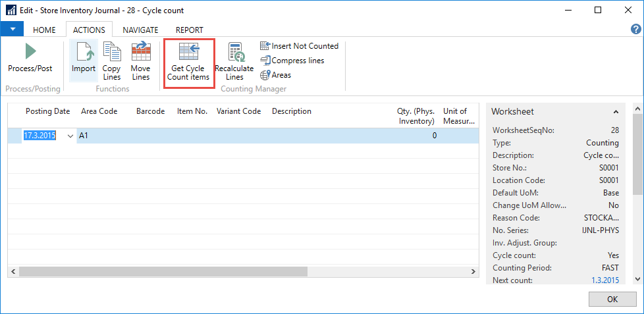The width and height of the screenshot is (644, 314).
Task: Click Get Cycle Count Items
Action: [x=188, y=61]
